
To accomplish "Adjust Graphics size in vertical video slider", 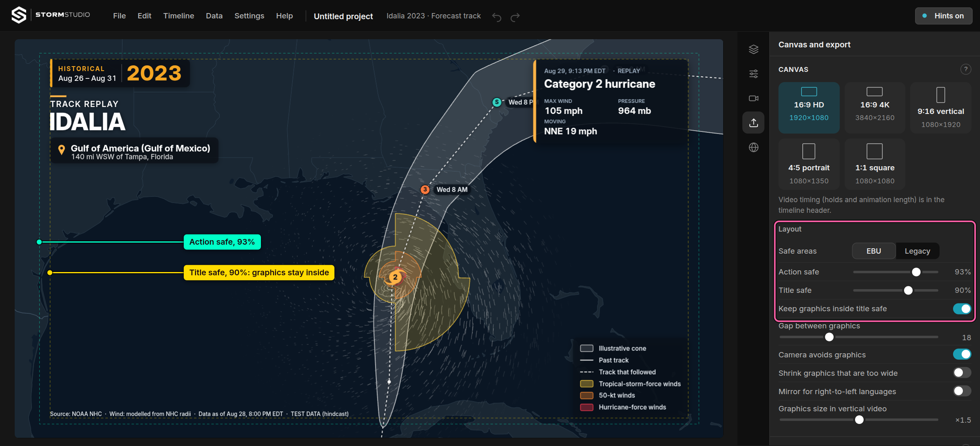I will [x=859, y=420].
